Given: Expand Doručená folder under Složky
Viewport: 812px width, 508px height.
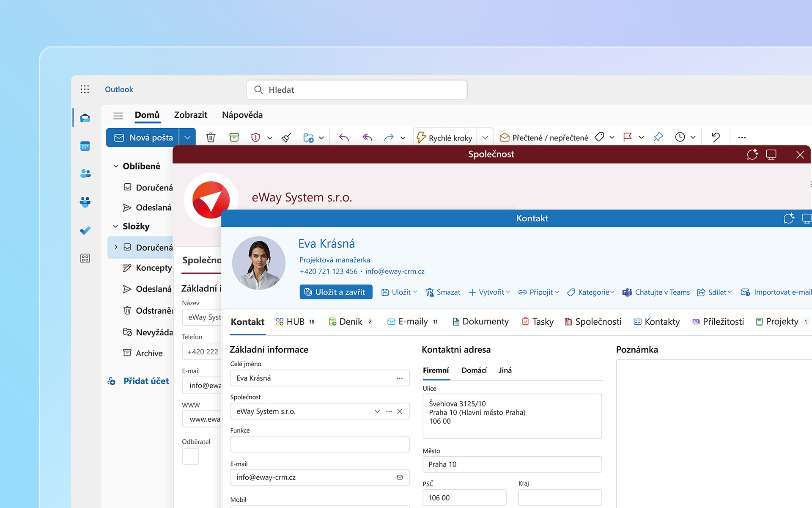Looking at the screenshot, I should 116,247.
